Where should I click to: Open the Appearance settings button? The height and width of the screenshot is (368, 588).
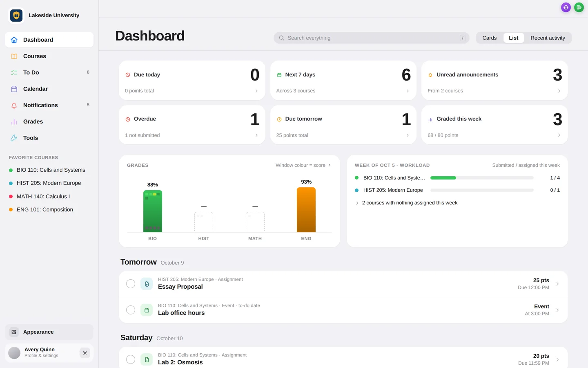coord(49,332)
